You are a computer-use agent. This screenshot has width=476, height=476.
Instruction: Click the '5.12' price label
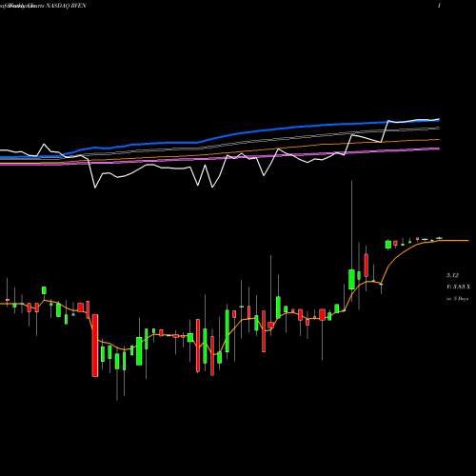(x=452, y=275)
